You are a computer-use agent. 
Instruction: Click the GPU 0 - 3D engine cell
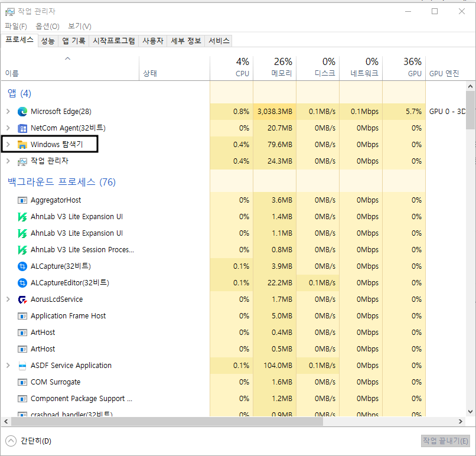[446, 112]
